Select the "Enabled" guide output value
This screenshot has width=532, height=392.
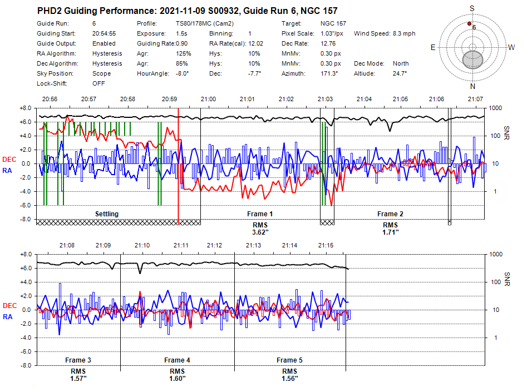coord(104,43)
